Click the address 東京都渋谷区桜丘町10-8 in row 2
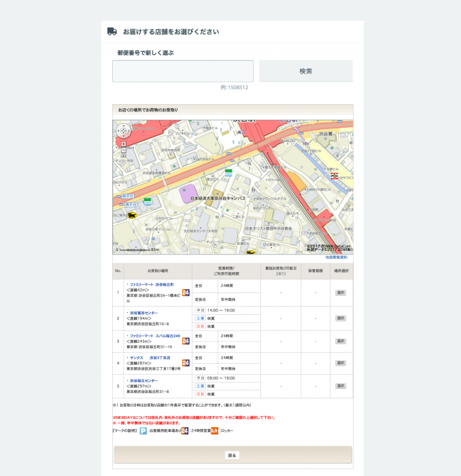This screenshot has height=476, width=461. tap(148, 324)
